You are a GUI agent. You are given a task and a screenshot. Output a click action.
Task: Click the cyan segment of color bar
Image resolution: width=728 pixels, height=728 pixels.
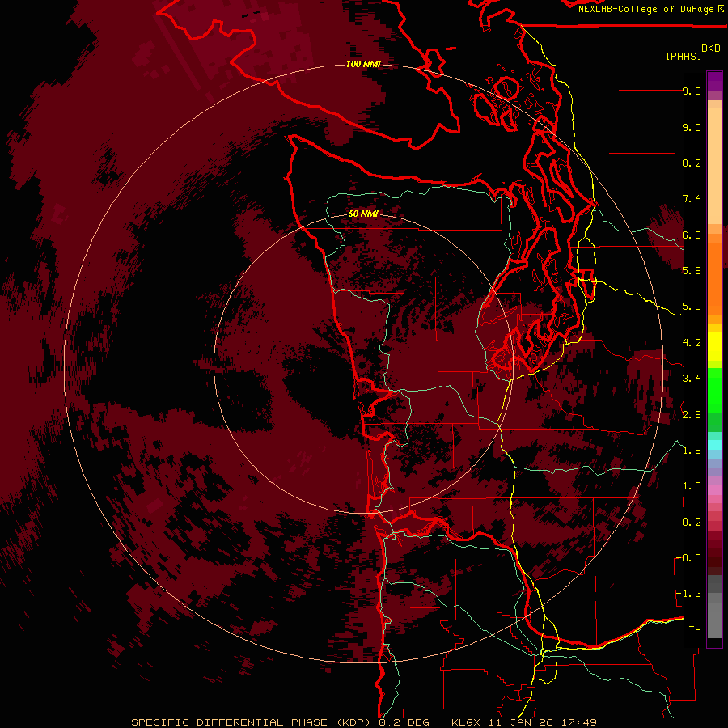[x=714, y=445]
